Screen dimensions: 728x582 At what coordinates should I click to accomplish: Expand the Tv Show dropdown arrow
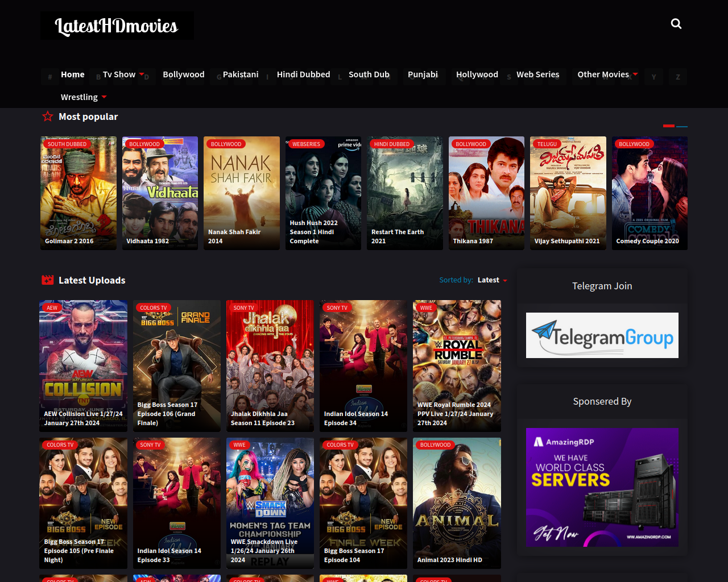[x=142, y=74]
